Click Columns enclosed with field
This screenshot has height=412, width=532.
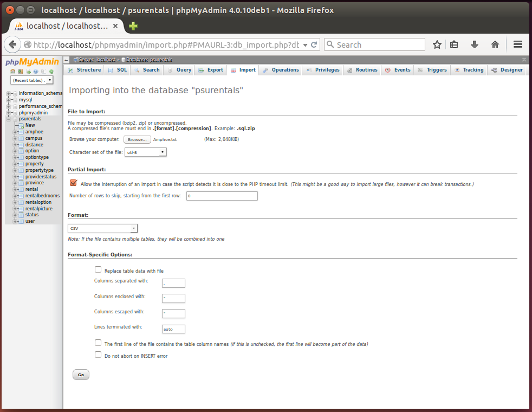pyautogui.click(x=173, y=298)
